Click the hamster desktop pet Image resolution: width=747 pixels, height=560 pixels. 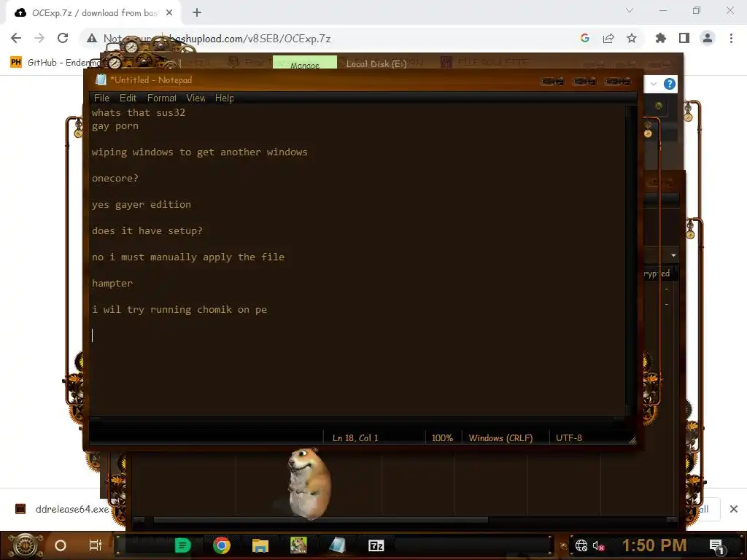coord(309,483)
